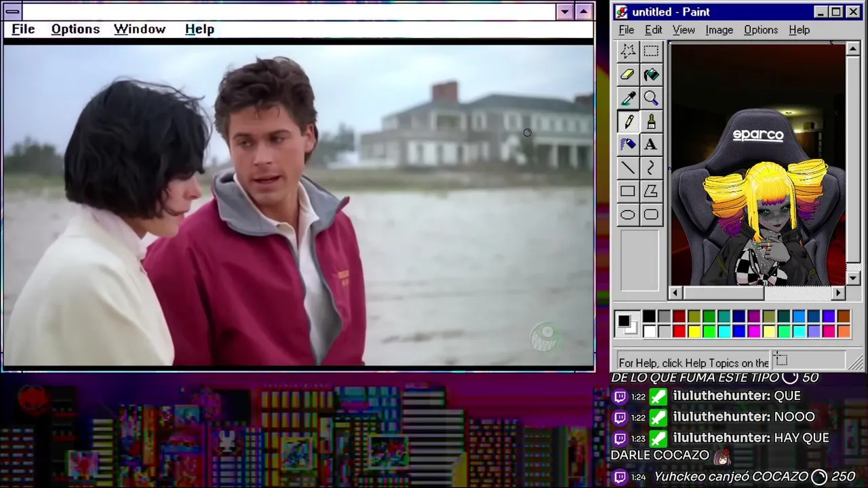868x488 pixels.
Task: Click 'Yuhckeo canjeó COCAZO' redemption line
Action: [734, 477]
